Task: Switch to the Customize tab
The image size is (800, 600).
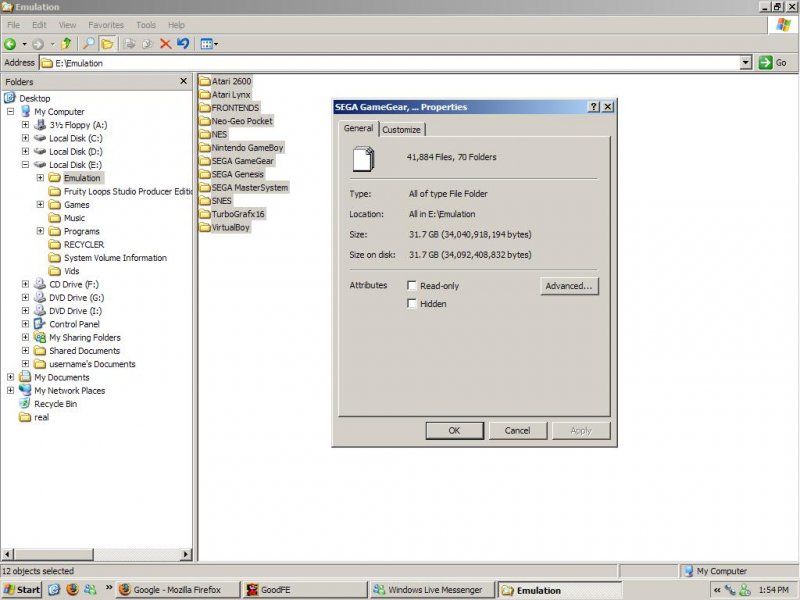Action: pos(402,130)
